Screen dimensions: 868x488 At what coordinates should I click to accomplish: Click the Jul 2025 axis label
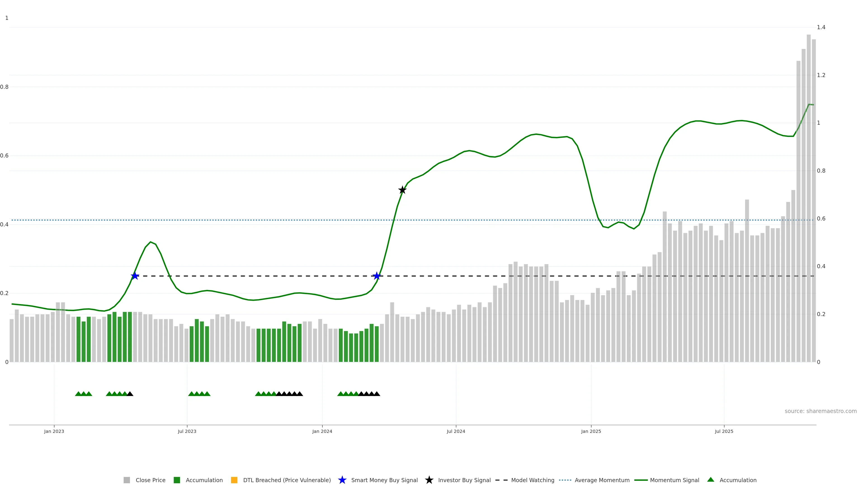click(x=724, y=431)
